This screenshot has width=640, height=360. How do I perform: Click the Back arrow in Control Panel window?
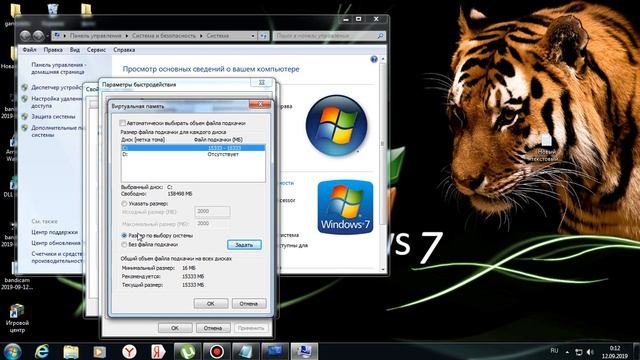(25, 36)
